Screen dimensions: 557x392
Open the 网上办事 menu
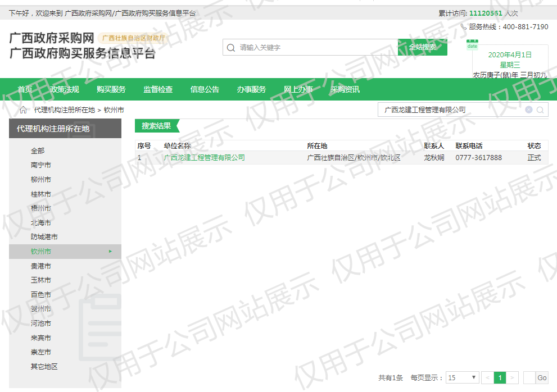tap(298, 89)
